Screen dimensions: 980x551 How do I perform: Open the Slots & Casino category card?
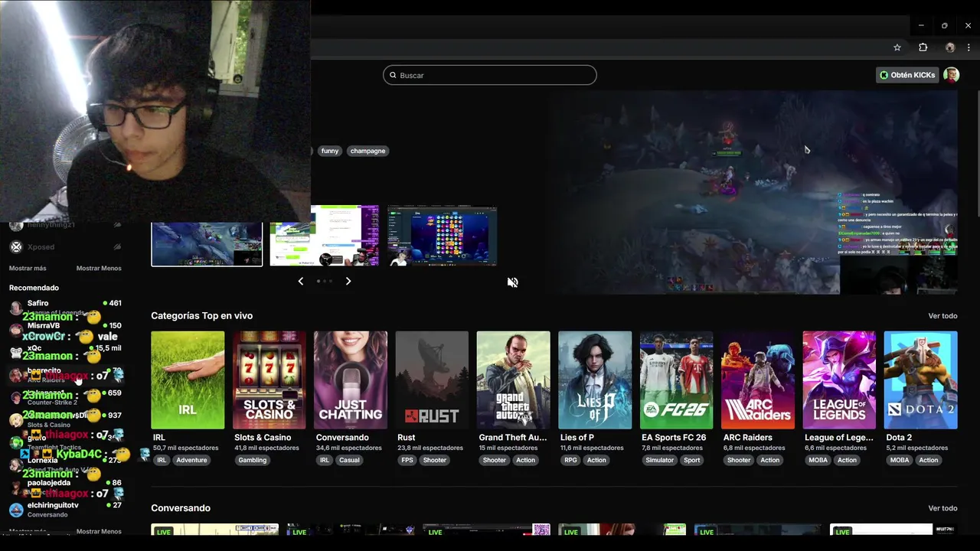tap(269, 380)
